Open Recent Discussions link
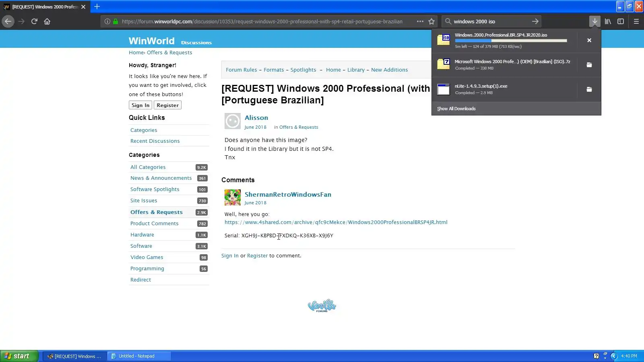 [155, 141]
